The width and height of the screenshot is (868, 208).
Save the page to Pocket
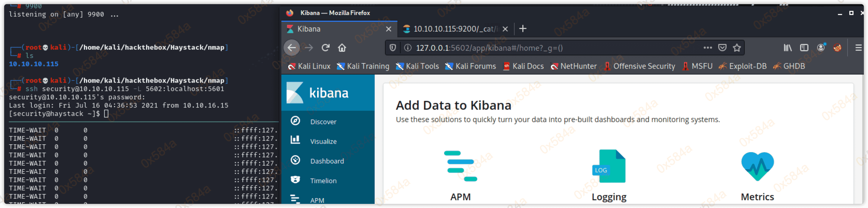(722, 48)
